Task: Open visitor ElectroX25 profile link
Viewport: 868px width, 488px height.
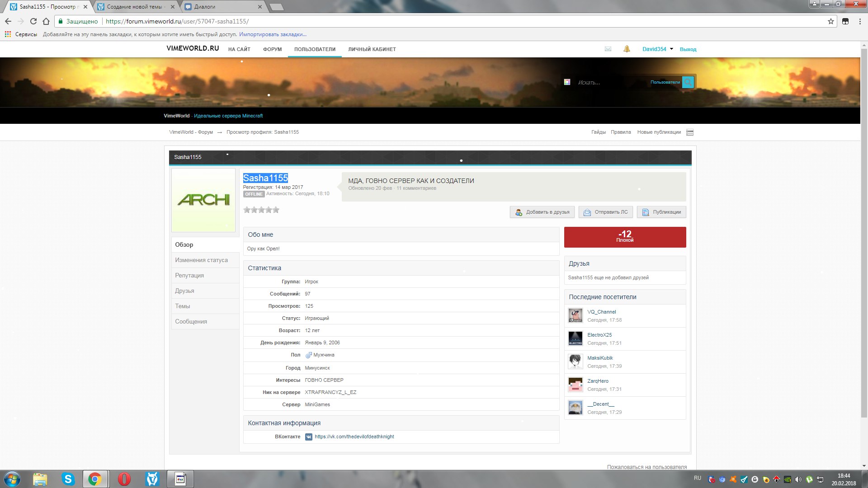Action: point(599,335)
